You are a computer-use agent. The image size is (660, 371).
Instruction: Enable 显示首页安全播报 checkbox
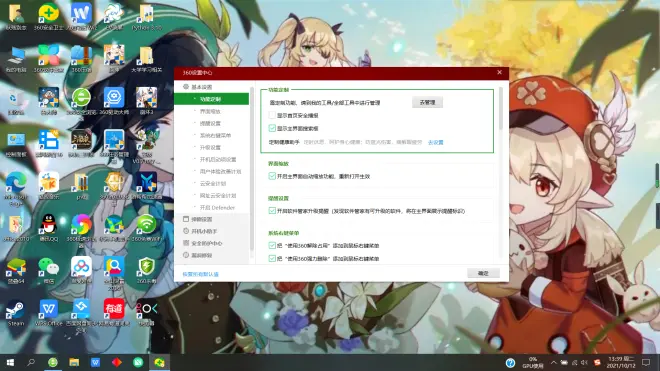(x=272, y=115)
